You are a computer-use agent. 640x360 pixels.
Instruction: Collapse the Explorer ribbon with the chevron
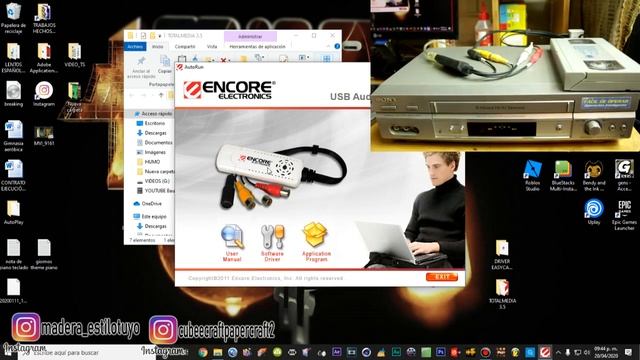(327, 47)
